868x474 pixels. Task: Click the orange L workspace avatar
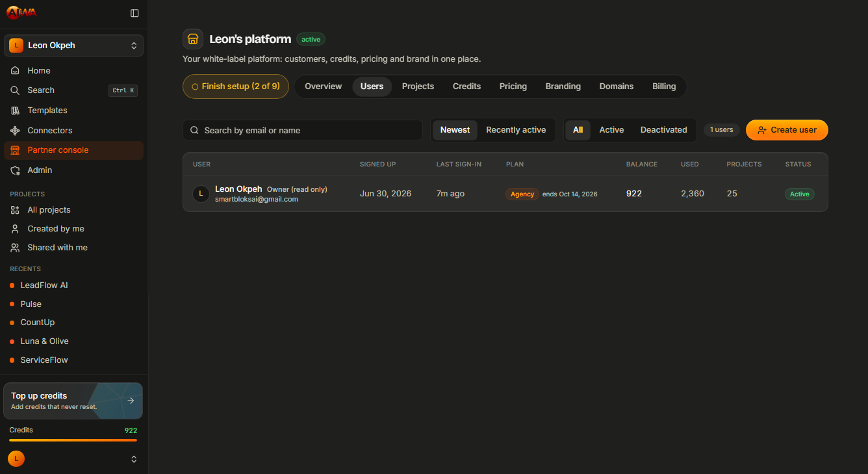[x=16, y=46]
